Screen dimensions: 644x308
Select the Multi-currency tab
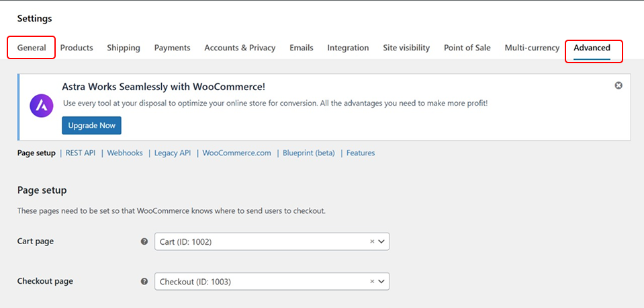pos(532,48)
